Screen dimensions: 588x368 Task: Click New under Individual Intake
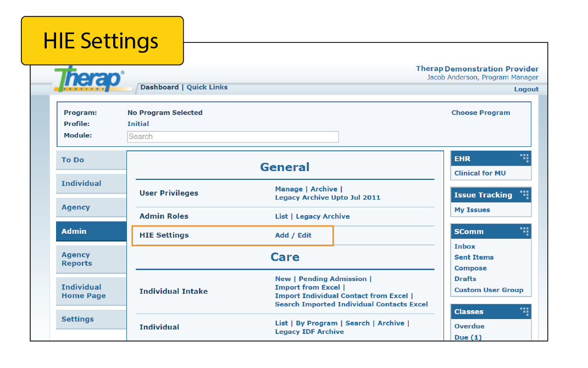click(x=283, y=279)
